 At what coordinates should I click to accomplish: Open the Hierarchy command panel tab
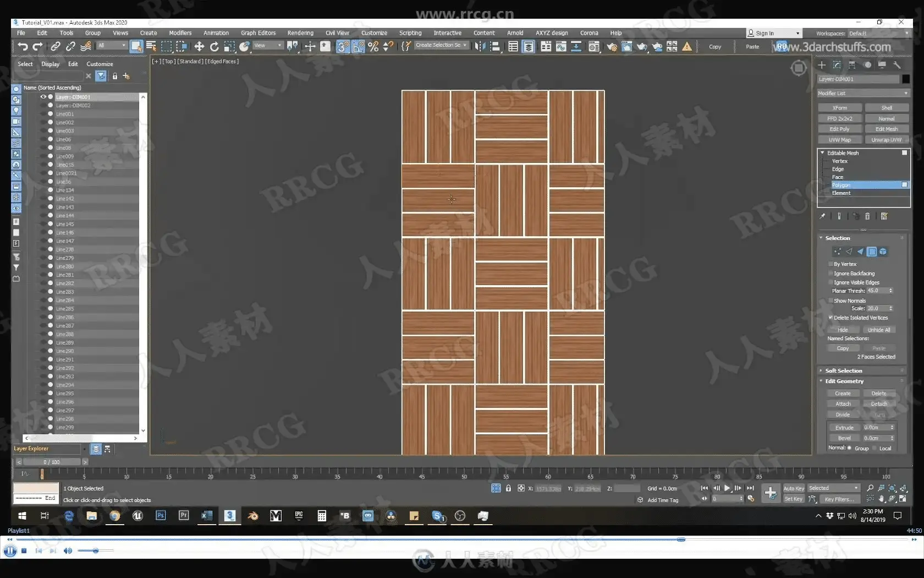(852, 65)
